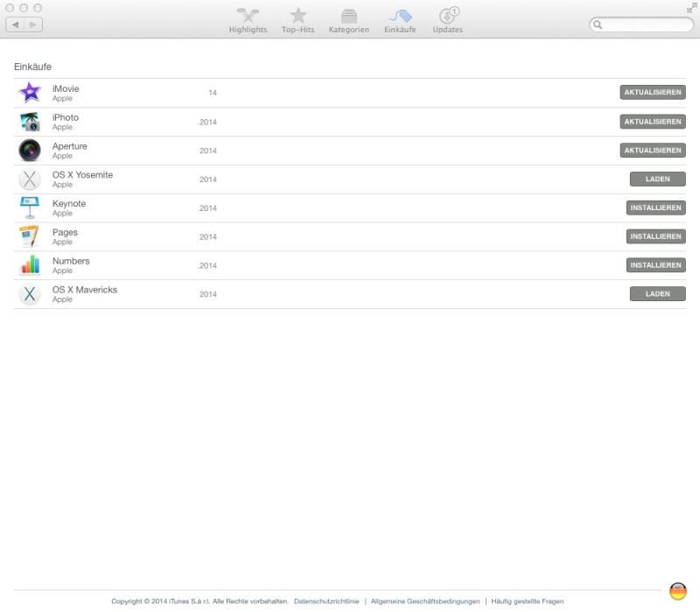Download OS X Mavericks via Laden
The width and height of the screenshot is (700, 612).
coord(658,294)
